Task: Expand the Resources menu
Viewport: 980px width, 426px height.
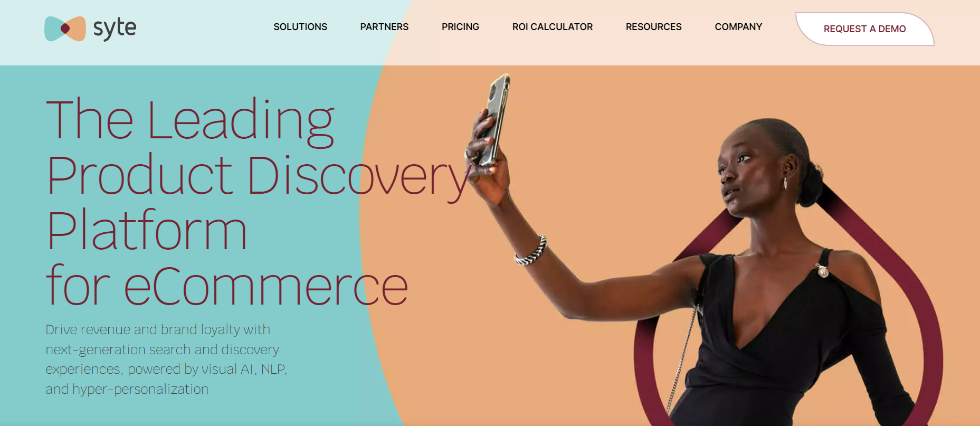Action: point(653,27)
